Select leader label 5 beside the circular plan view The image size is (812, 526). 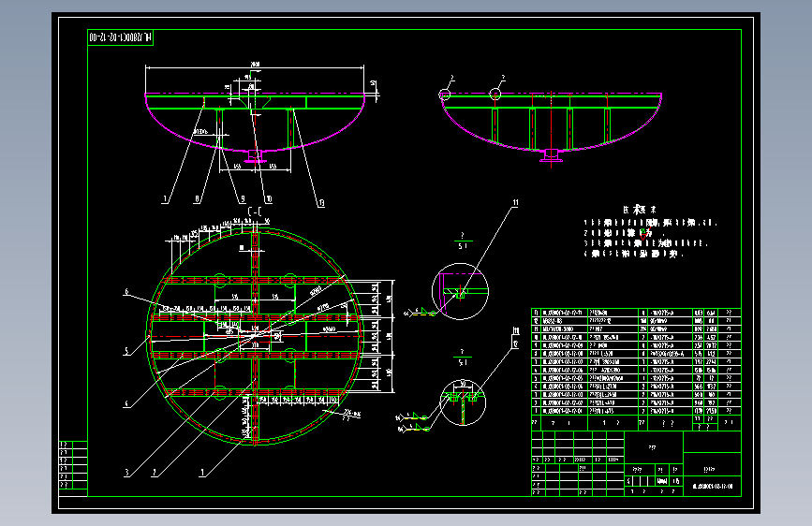[125, 351]
